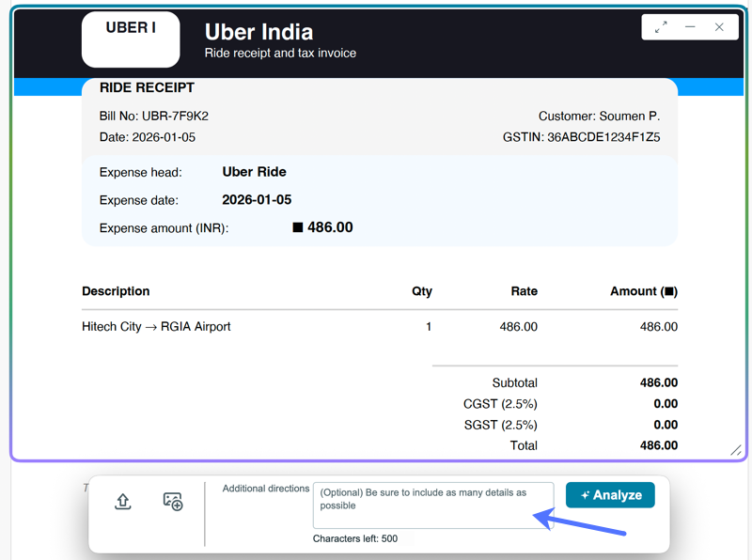Image resolution: width=752 pixels, height=560 pixels.
Task: Click the Characters left: 500 counter
Action: click(355, 538)
